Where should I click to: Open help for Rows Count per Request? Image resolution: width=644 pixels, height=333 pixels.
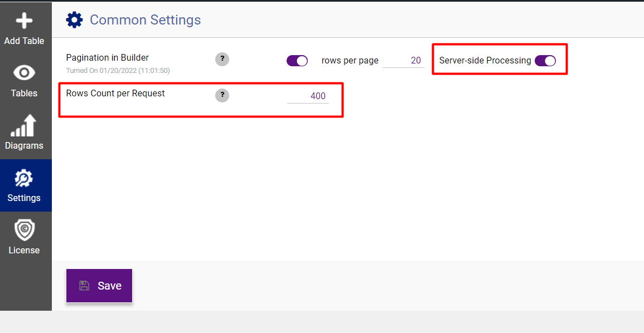[x=222, y=95]
